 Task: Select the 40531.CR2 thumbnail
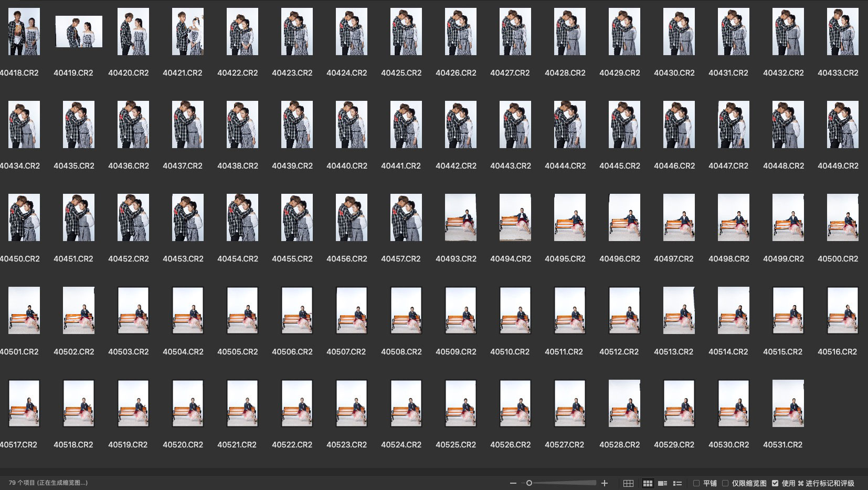click(x=788, y=403)
